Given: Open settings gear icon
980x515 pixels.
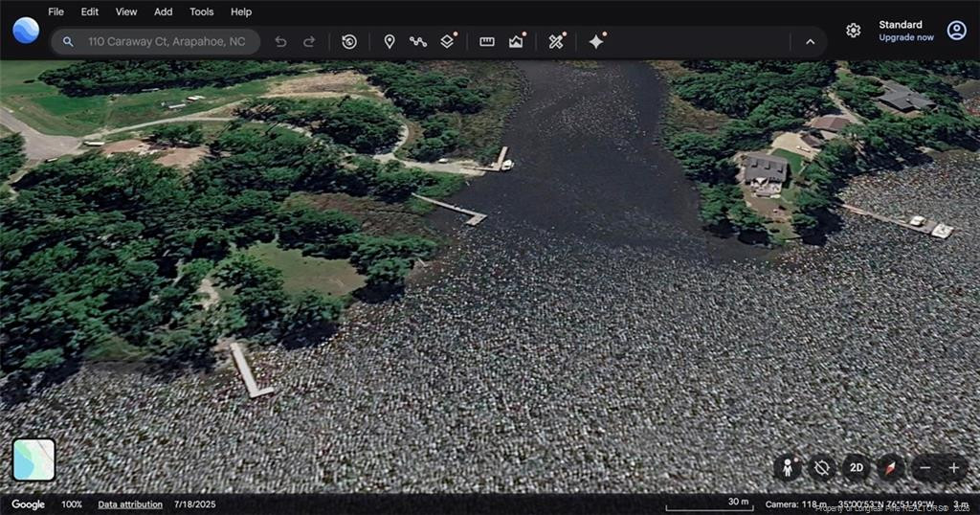Looking at the screenshot, I should pyautogui.click(x=853, y=31).
